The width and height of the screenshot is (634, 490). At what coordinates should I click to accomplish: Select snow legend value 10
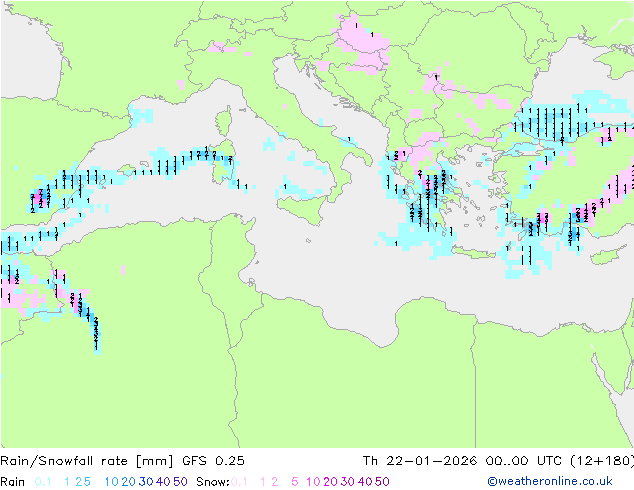click(313, 482)
